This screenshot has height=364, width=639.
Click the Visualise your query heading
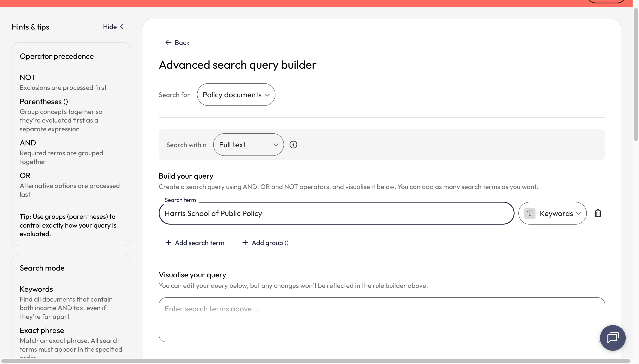coord(192,275)
